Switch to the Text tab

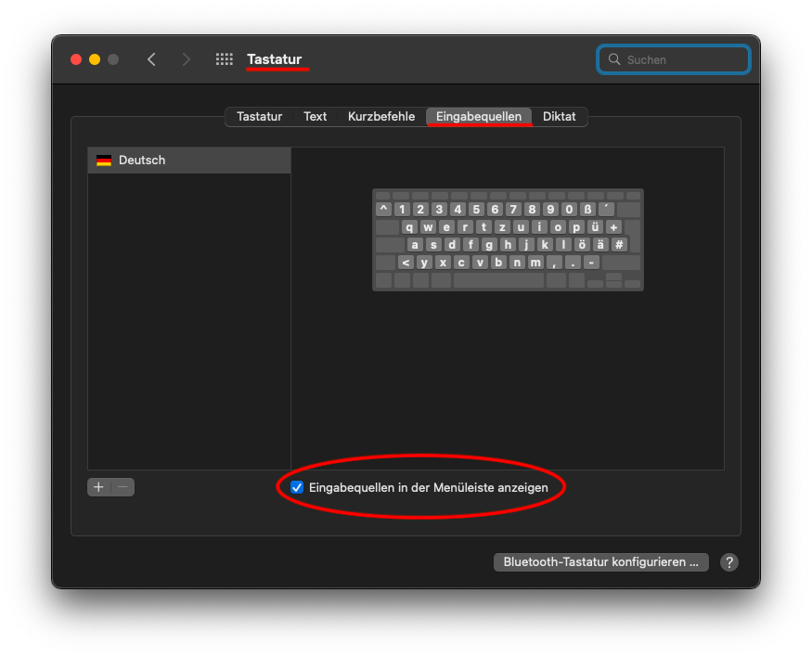pyautogui.click(x=315, y=117)
